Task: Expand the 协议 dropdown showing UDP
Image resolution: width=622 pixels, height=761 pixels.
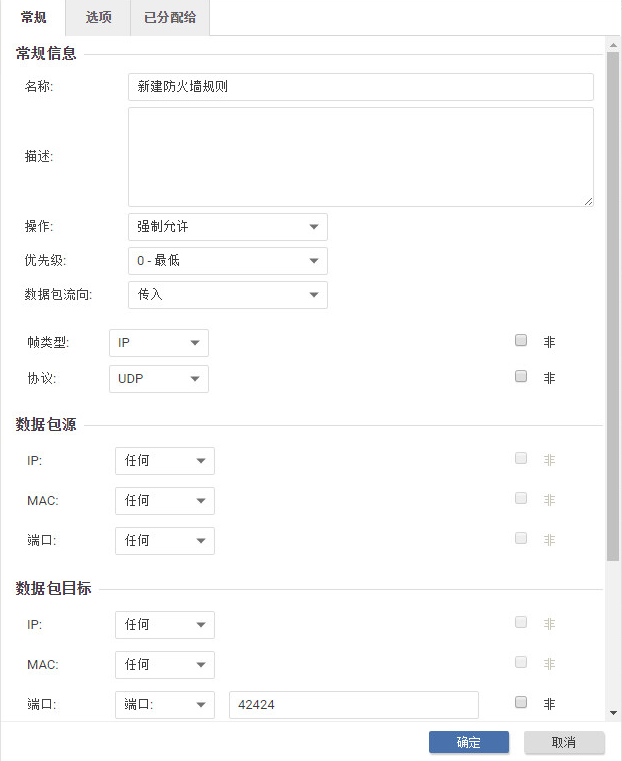Action: pos(158,379)
